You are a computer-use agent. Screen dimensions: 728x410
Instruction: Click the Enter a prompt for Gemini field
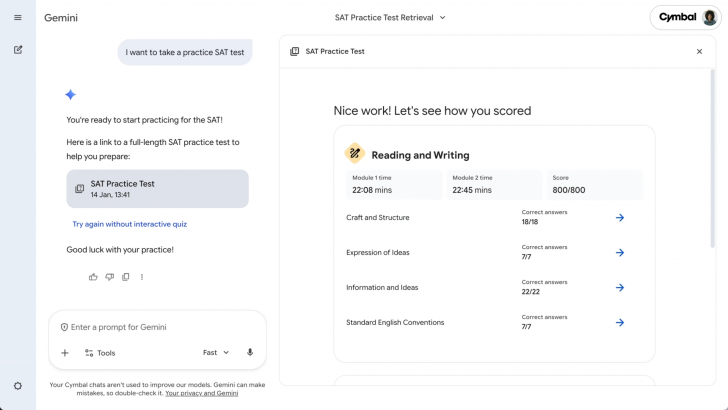coord(158,327)
